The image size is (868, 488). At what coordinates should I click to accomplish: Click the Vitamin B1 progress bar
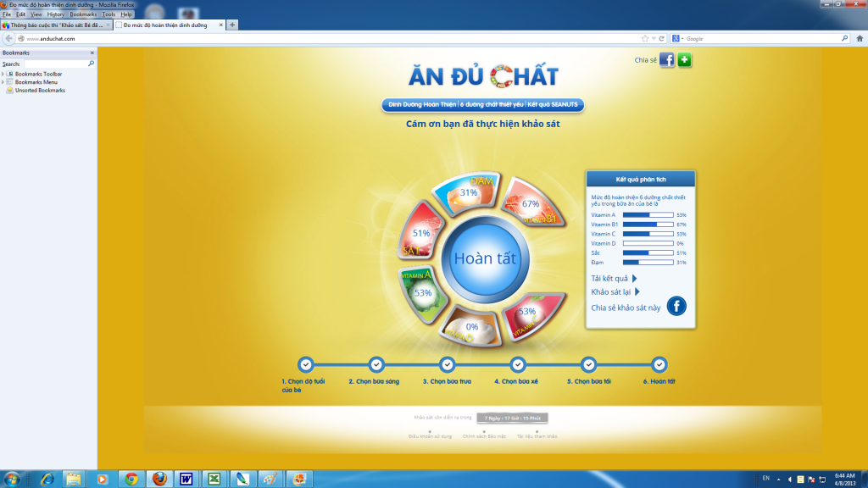(648, 225)
